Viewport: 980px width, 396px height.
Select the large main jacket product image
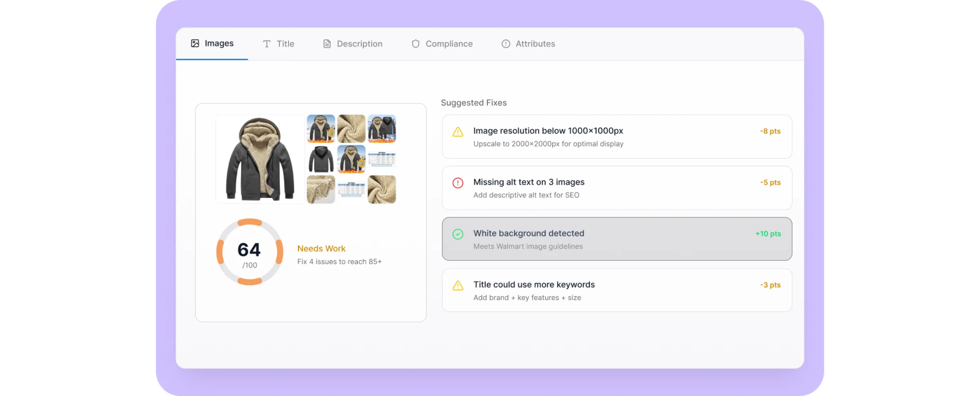pos(260,159)
